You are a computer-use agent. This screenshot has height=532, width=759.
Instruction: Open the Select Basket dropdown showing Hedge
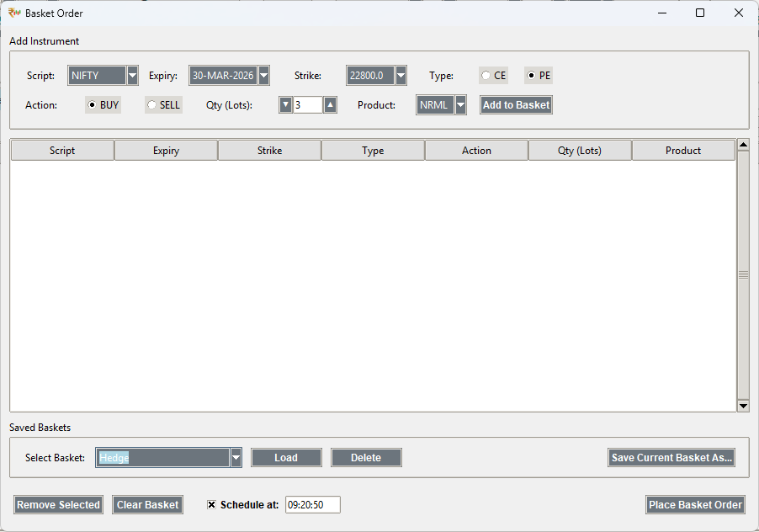pos(236,457)
